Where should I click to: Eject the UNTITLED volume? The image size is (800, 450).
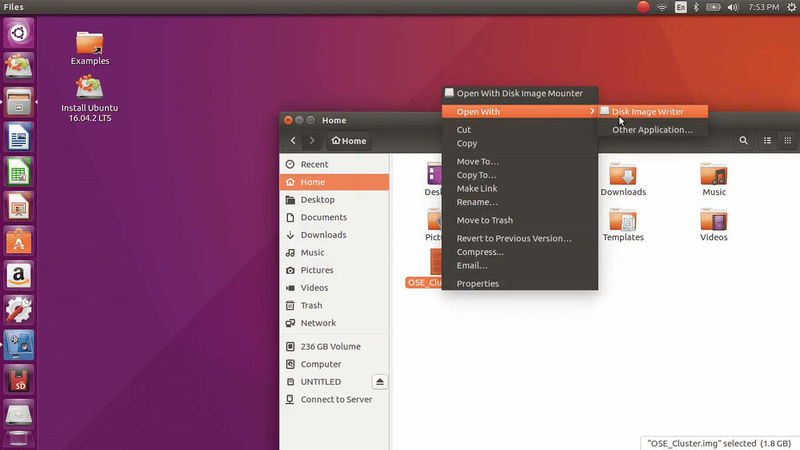coord(380,382)
